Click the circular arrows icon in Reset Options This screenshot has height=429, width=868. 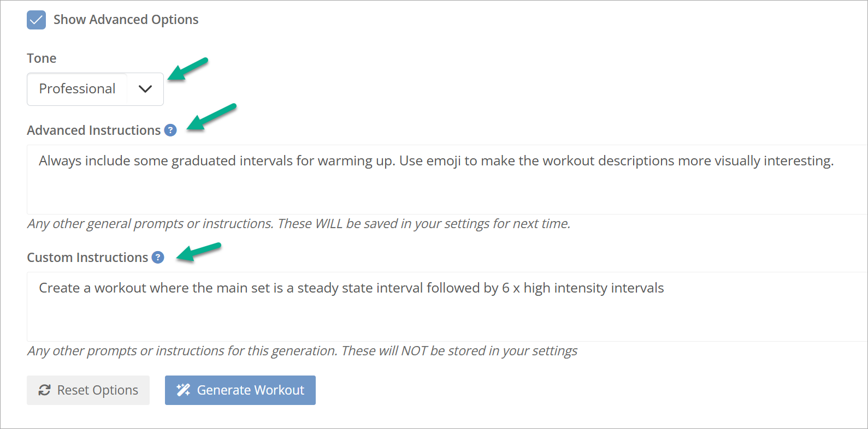pyautogui.click(x=45, y=390)
